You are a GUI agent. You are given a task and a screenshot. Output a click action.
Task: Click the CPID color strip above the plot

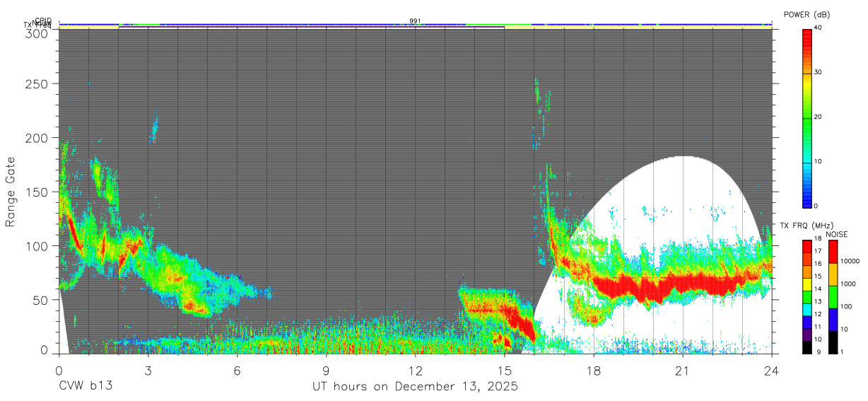click(x=416, y=24)
